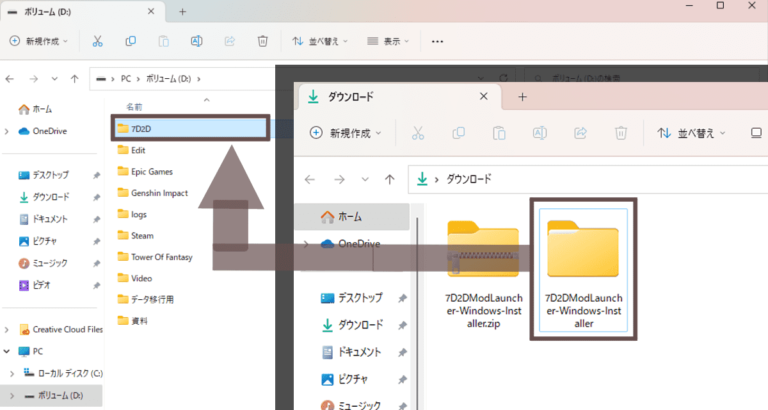Select the Steam folder
768x410 pixels.
tap(135, 236)
